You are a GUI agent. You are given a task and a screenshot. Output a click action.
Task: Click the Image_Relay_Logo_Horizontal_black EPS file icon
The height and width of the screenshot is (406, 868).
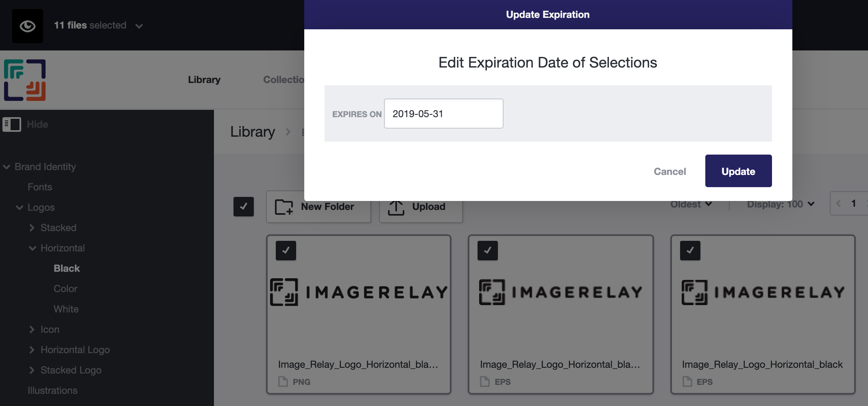(687, 382)
